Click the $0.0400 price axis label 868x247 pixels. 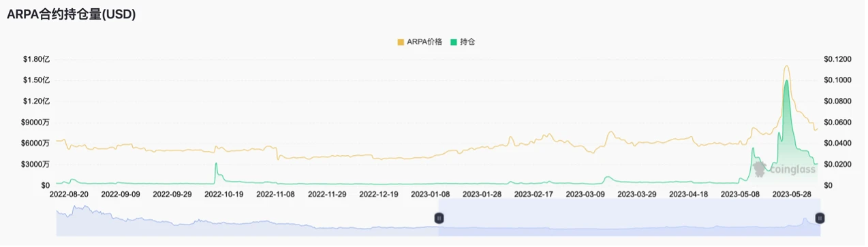[x=839, y=144]
